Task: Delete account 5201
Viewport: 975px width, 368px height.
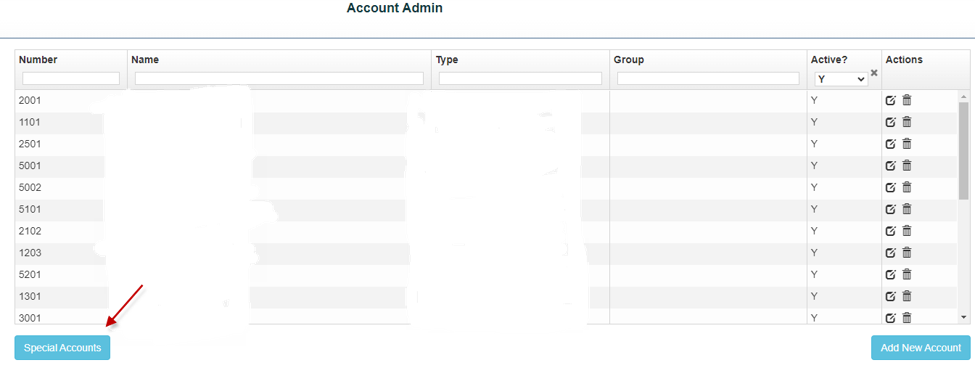Action: point(907,274)
